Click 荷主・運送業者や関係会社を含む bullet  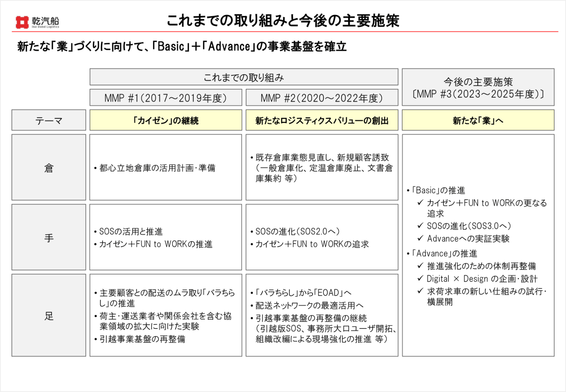163,321
